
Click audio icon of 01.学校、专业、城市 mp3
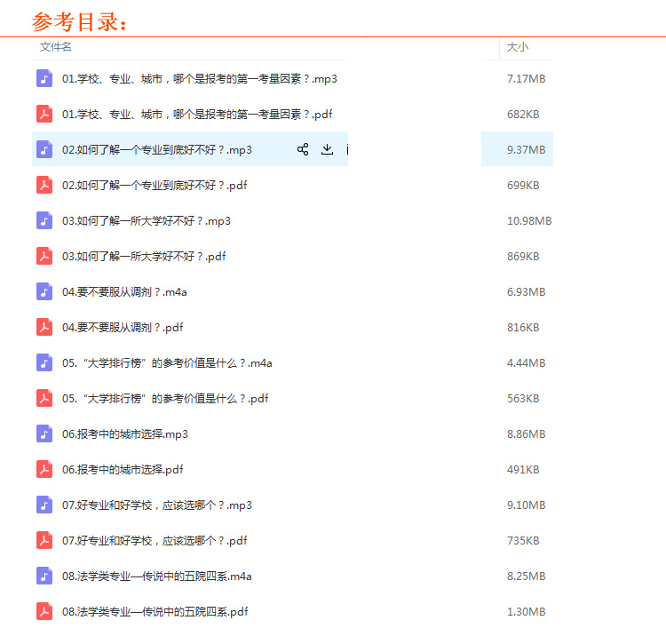point(44,78)
